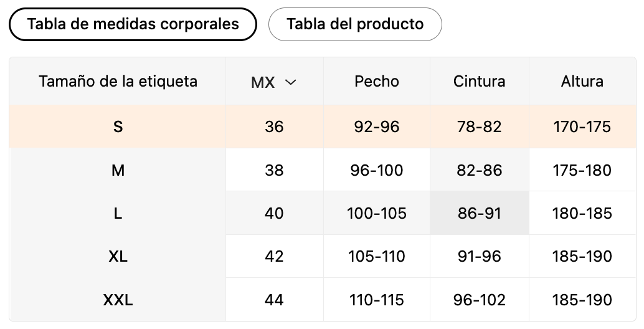Image resolution: width=644 pixels, height=329 pixels.
Task: Choose the XL size row label
Action: pyautogui.click(x=118, y=256)
